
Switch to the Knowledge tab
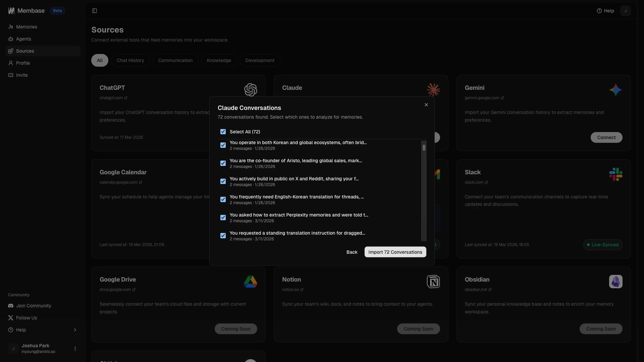coord(219,60)
